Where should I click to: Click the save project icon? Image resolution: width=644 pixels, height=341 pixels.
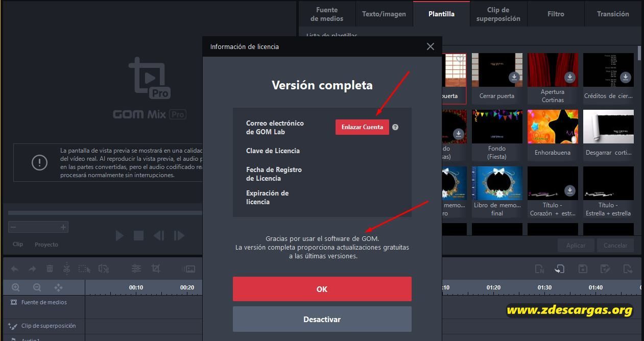click(x=583, y=269)
